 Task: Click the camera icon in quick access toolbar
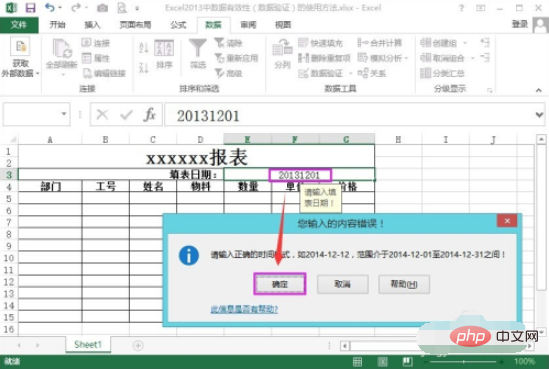[x=102, y=8]
